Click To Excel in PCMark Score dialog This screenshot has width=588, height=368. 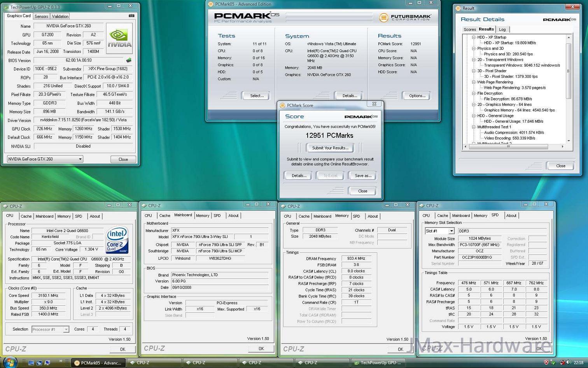(x=331, y=176)
